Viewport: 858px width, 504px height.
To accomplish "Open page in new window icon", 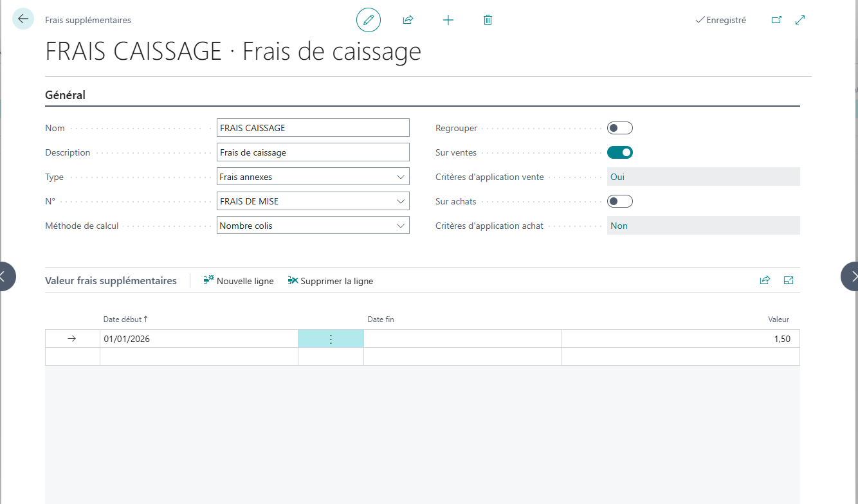I will click(x=776, y=20).
